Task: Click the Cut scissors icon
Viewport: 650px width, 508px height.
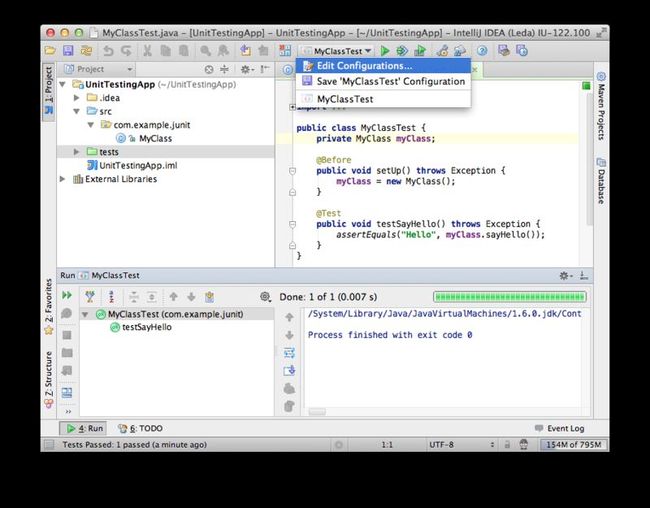Action: pos(147,51)
